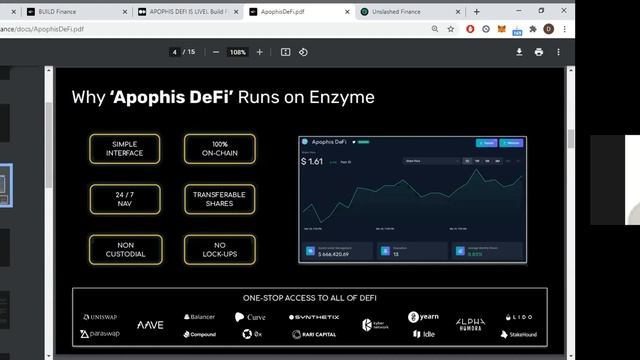Open the Opera red extension icon
The width and height of the screenshot is (640, 360).
[x=470, y=29]
